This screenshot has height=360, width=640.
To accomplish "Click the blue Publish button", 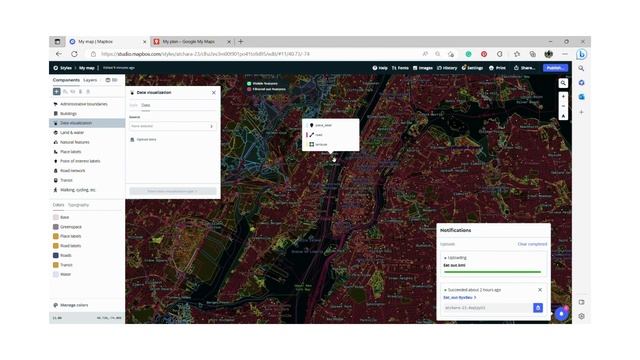I will click(555, 68).
